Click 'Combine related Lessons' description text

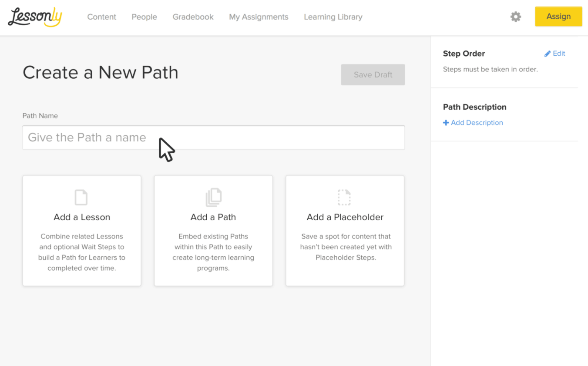pyautogui.click(x=82, y=252)
